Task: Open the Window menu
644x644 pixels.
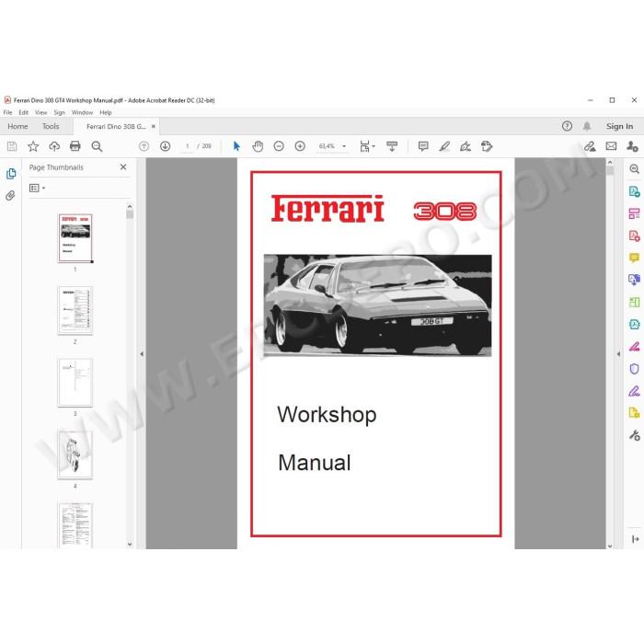Action: 82,112
